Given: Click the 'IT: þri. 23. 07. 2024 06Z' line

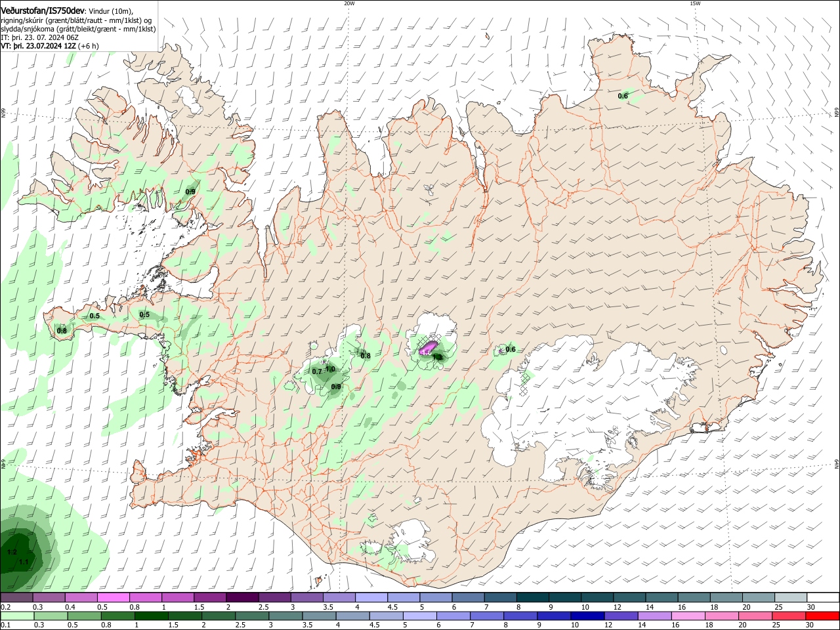Looking at the screenshot, I should [x=40, y=37].
